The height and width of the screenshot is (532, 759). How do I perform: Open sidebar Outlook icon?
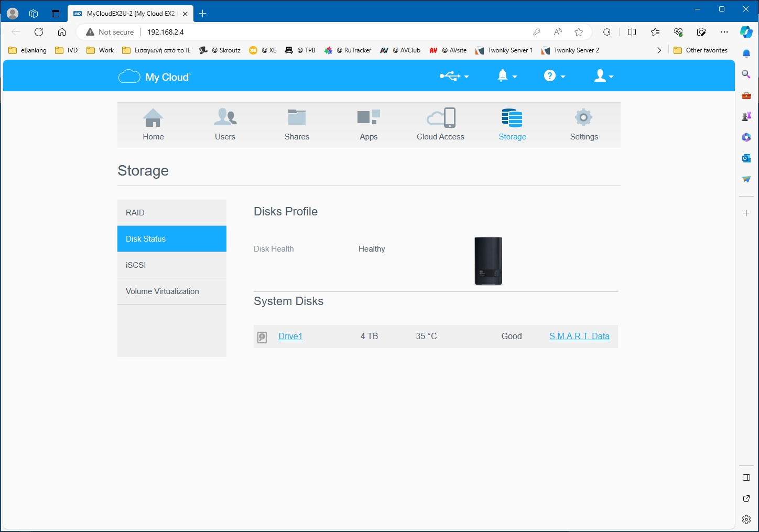tap(746, 158)
